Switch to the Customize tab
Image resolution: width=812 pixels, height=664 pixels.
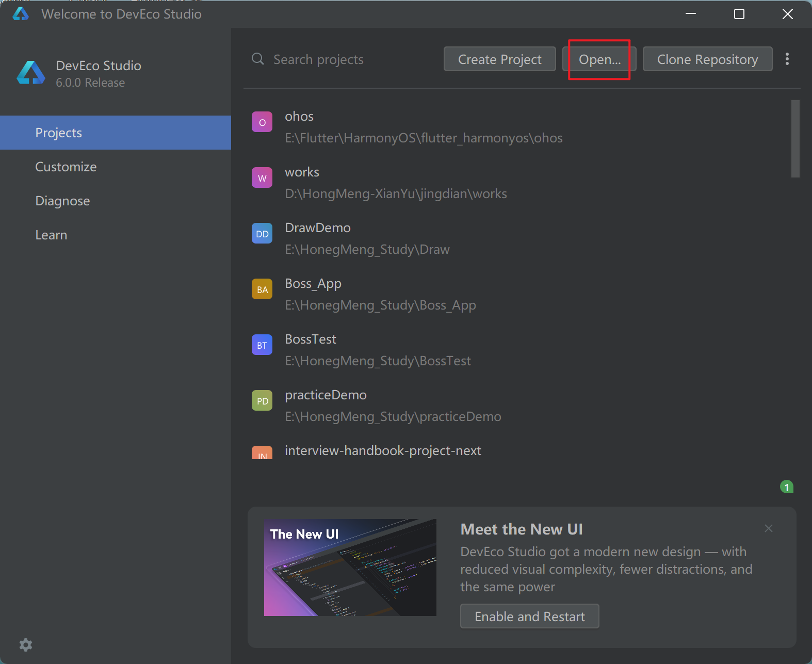tap(116, 167)
